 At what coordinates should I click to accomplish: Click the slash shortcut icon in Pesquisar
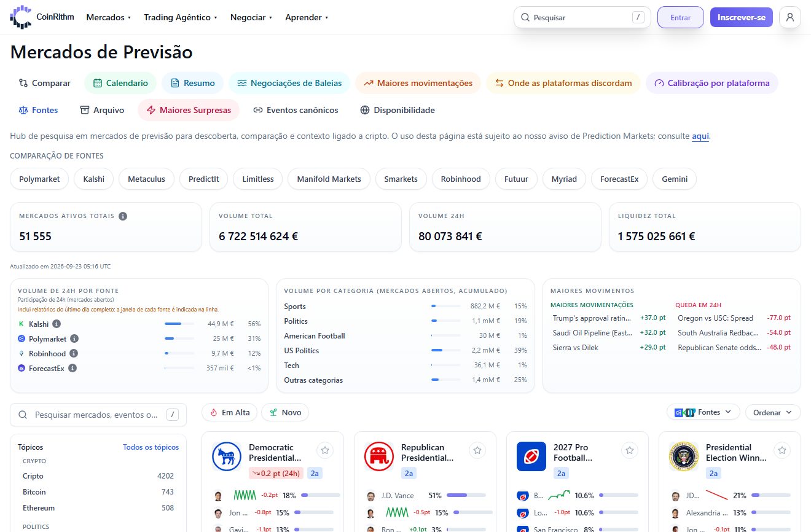[638, 17]
